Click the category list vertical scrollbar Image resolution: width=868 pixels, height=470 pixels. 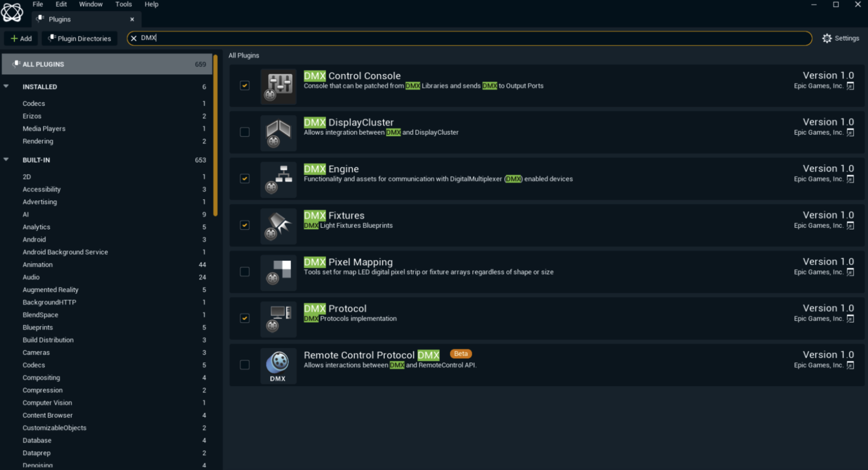click(215, 134)
